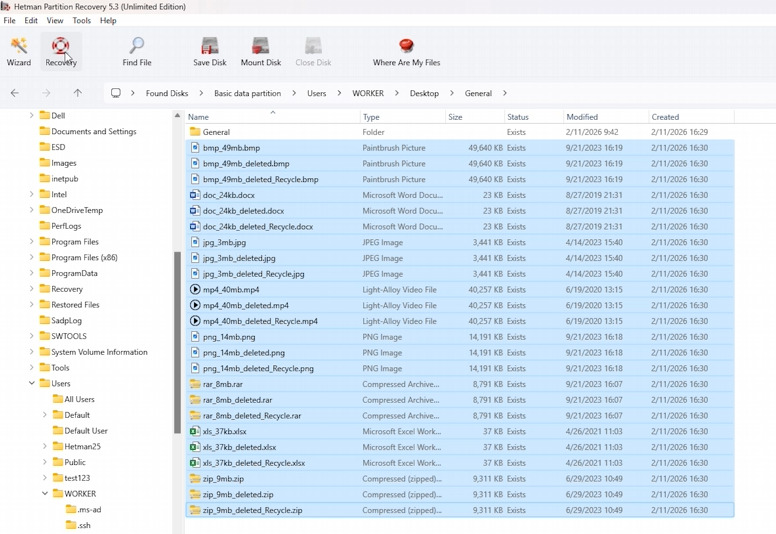Screen dimensions: 776x534
Task: Expand the Program Files folder
Action: (x=32, y=242)
